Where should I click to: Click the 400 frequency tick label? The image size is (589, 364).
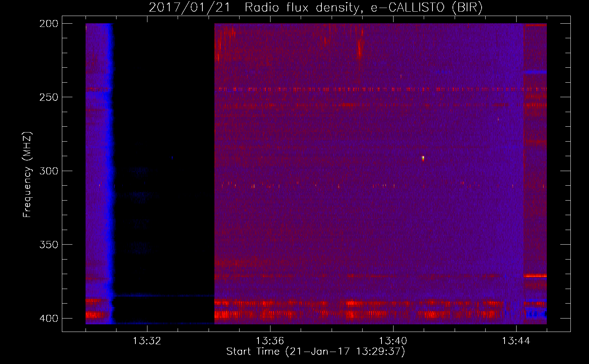click(x=49, y=318)
